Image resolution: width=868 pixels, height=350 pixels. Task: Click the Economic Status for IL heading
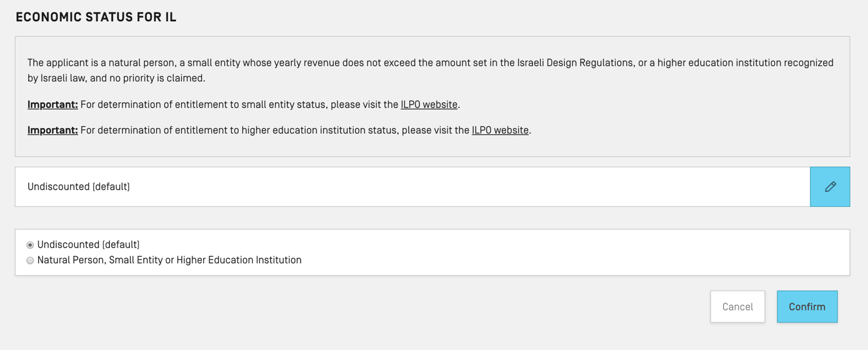click(96, 17)
